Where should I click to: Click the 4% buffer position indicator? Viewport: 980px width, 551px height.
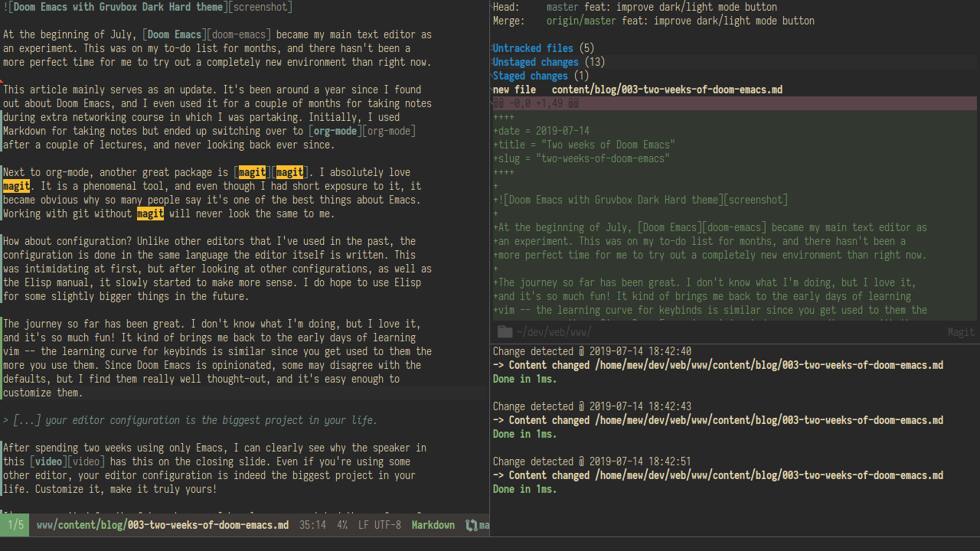(x=342, y=525)
